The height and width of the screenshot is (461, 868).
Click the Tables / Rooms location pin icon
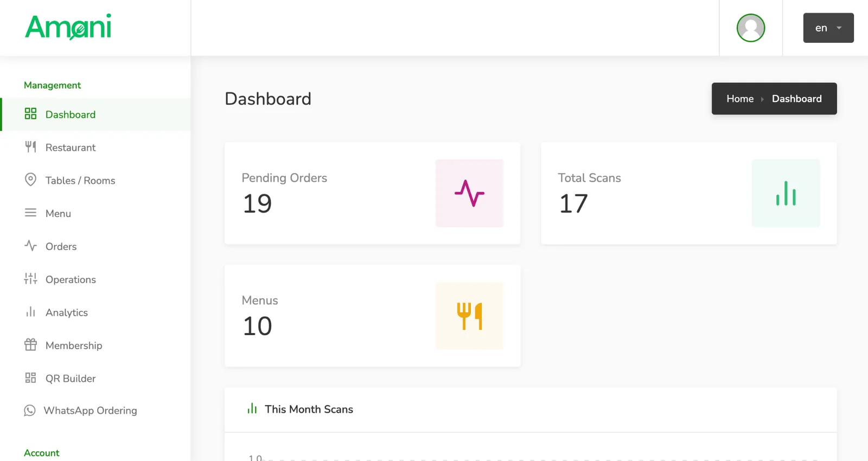coord(30,180)
